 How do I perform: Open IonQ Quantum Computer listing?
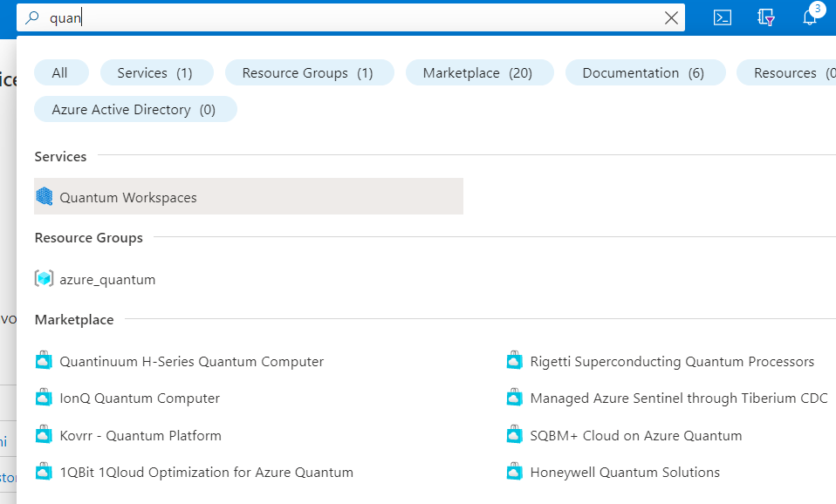(x=140, y=398)
